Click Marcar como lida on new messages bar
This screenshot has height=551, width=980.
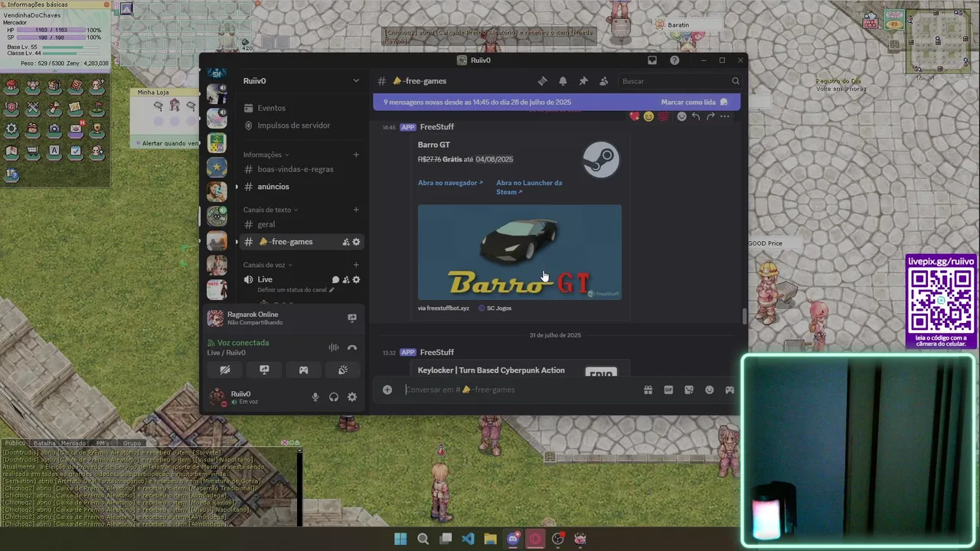694,102
